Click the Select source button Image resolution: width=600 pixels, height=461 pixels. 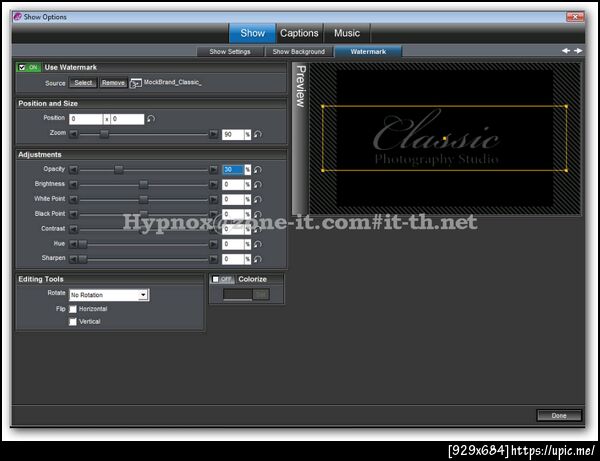83,83
